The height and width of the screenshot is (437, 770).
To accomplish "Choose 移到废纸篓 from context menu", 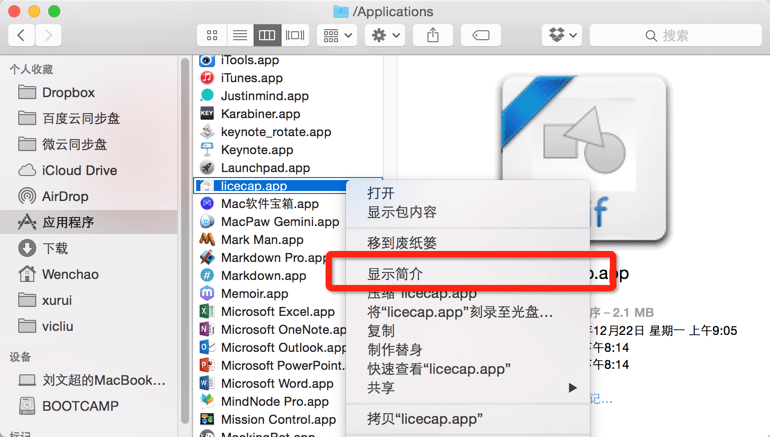I will tap(468, 243).
